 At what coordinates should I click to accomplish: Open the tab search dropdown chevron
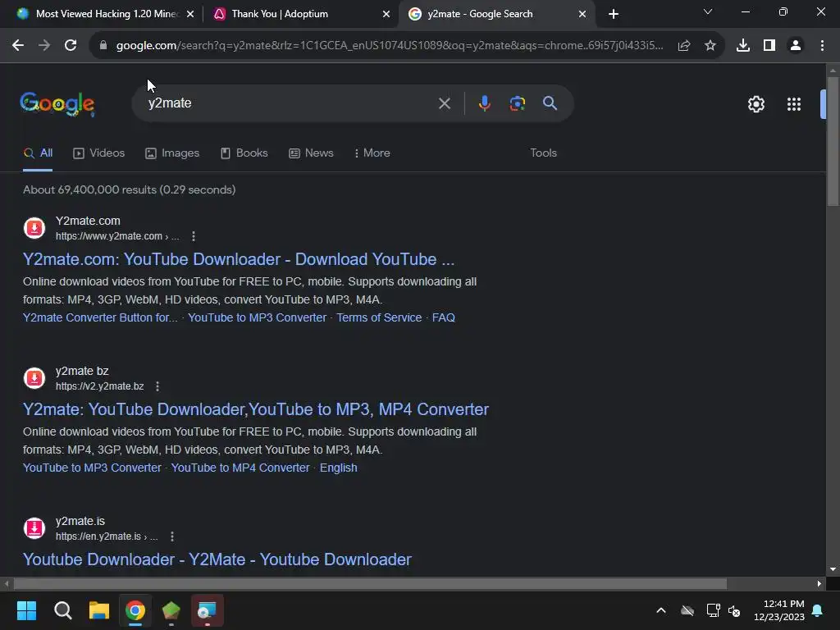click(708, 11)
